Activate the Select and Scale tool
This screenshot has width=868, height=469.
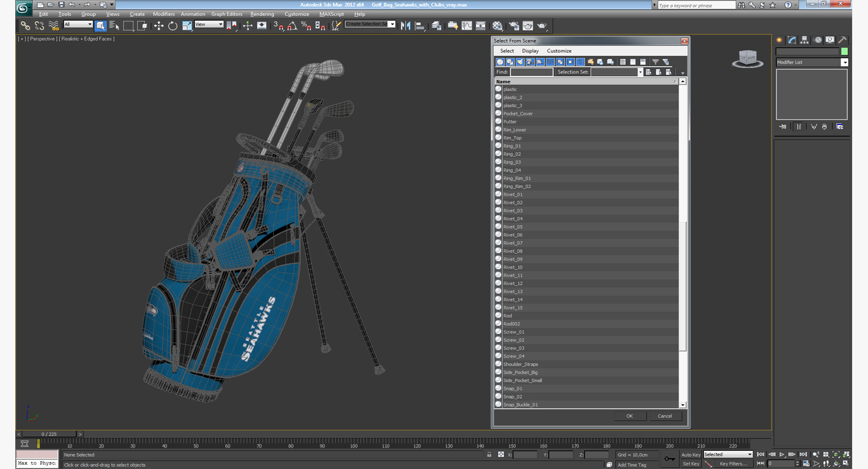[187, 26]
